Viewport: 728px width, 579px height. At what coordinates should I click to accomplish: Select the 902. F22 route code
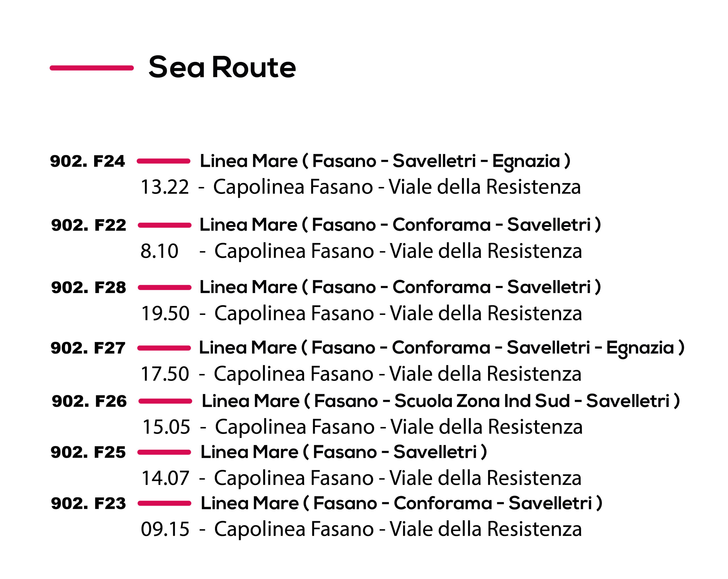pyautogui.click(x=88, y=225)
